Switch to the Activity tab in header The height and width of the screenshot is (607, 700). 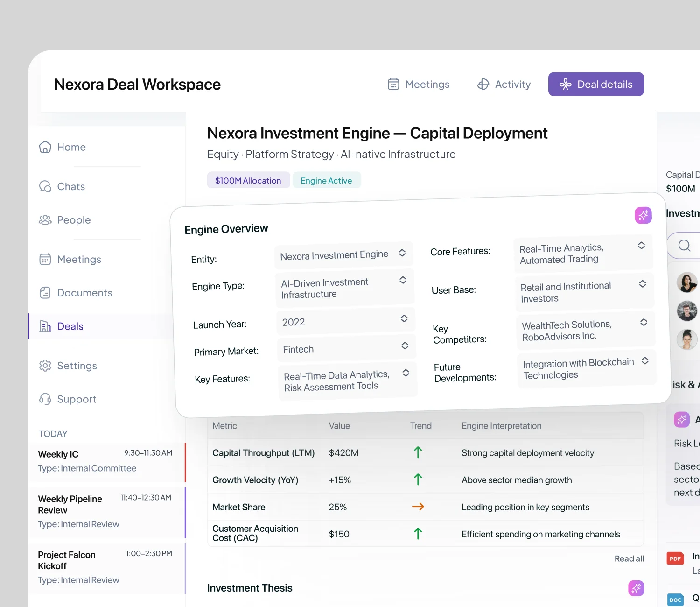click(504, 84)
